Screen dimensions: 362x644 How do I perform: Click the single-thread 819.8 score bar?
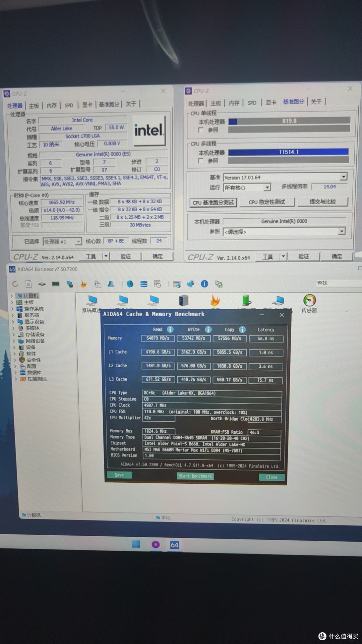pyautogui.click(x=289, y=121)
